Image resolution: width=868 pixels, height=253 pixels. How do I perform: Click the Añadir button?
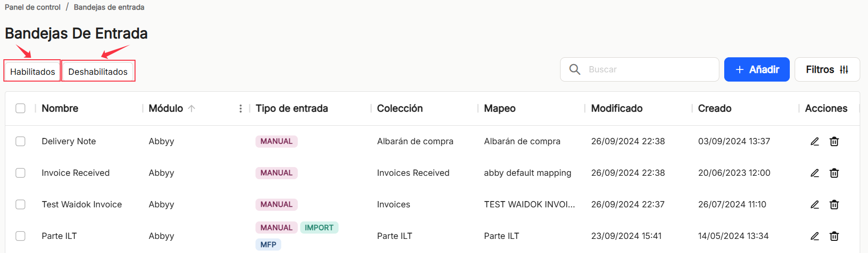757,69
